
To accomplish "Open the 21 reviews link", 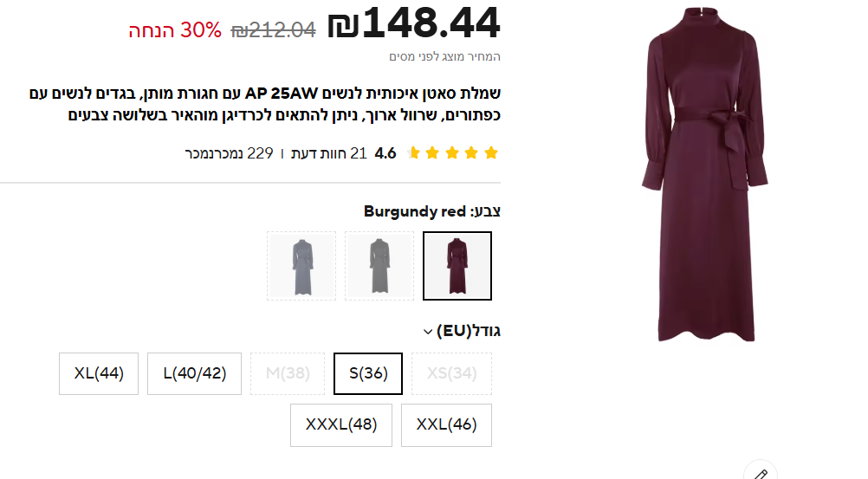I will (328, 153).
